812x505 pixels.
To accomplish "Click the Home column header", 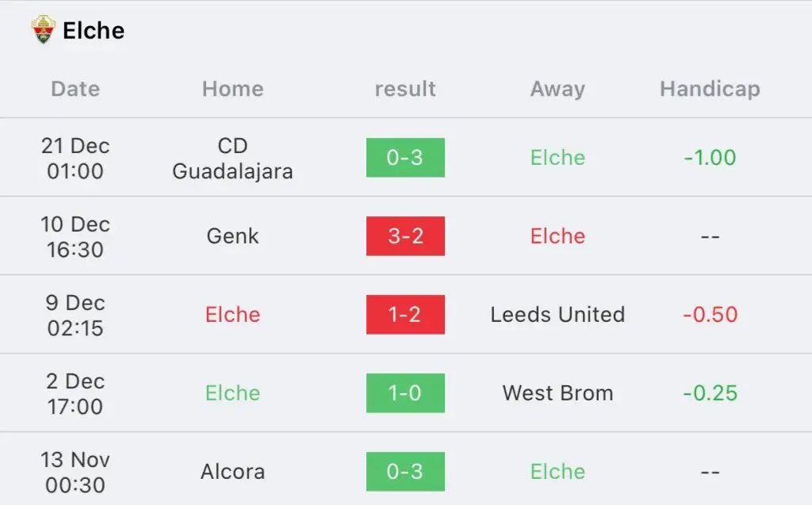I will 233,89.
